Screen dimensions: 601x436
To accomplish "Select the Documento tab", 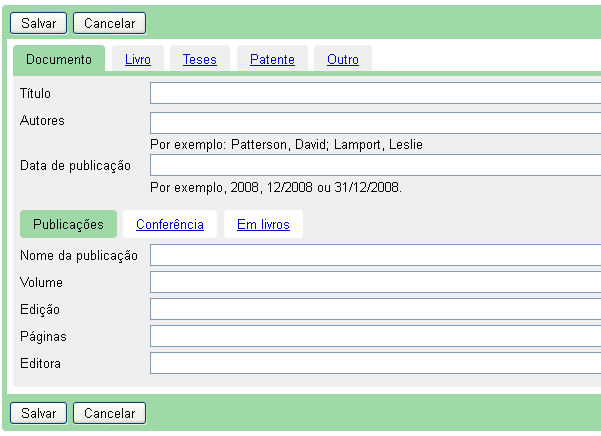I will pos(59,60).
